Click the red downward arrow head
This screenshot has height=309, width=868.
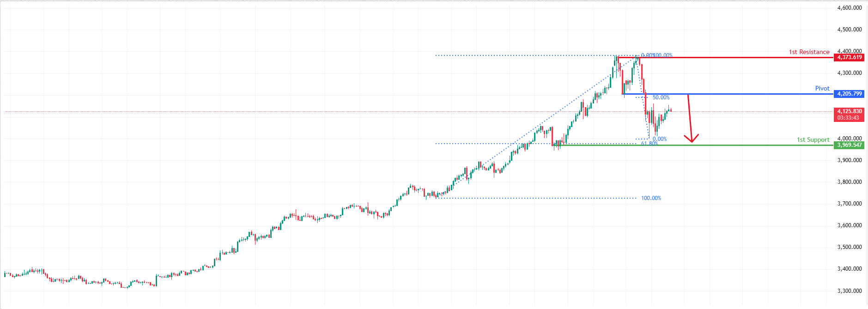pos(692,139)
